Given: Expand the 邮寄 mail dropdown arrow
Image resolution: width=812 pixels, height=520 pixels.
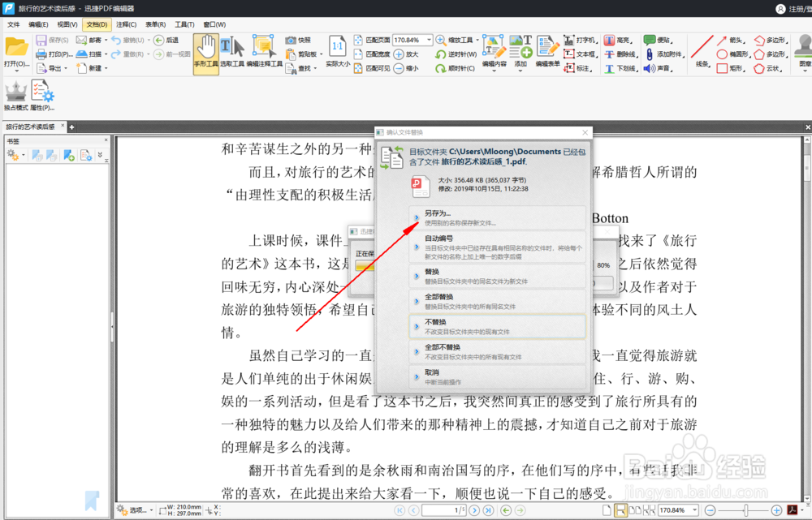Looking at the screenshot, I should pyautogui.click(x=106, y=41).
